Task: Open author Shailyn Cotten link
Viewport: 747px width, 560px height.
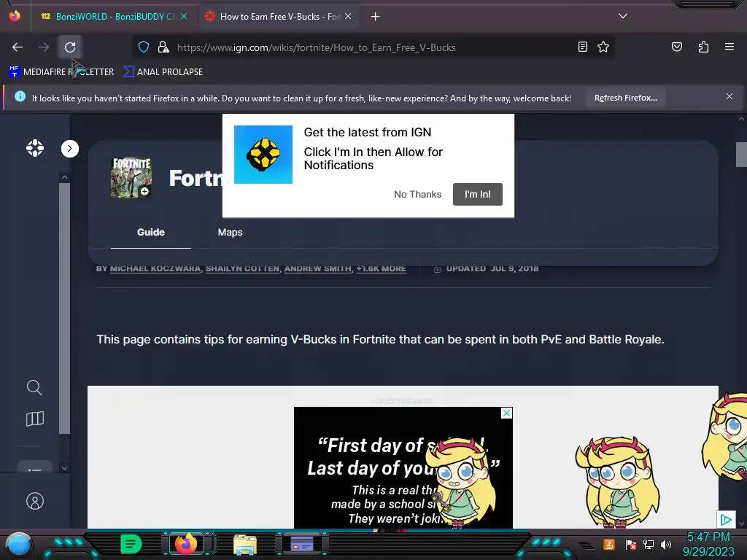Action: (242, 268)
